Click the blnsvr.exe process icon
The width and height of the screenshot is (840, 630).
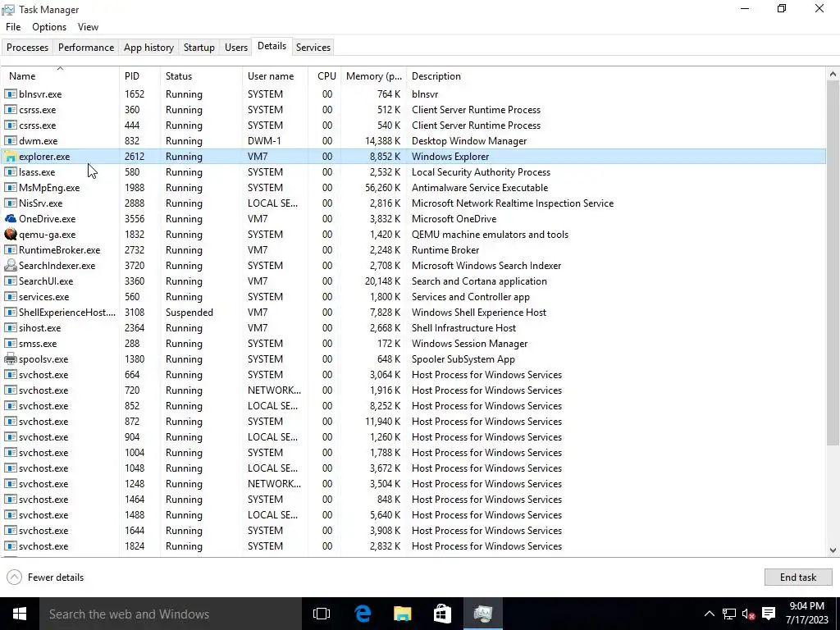(10, 94)
